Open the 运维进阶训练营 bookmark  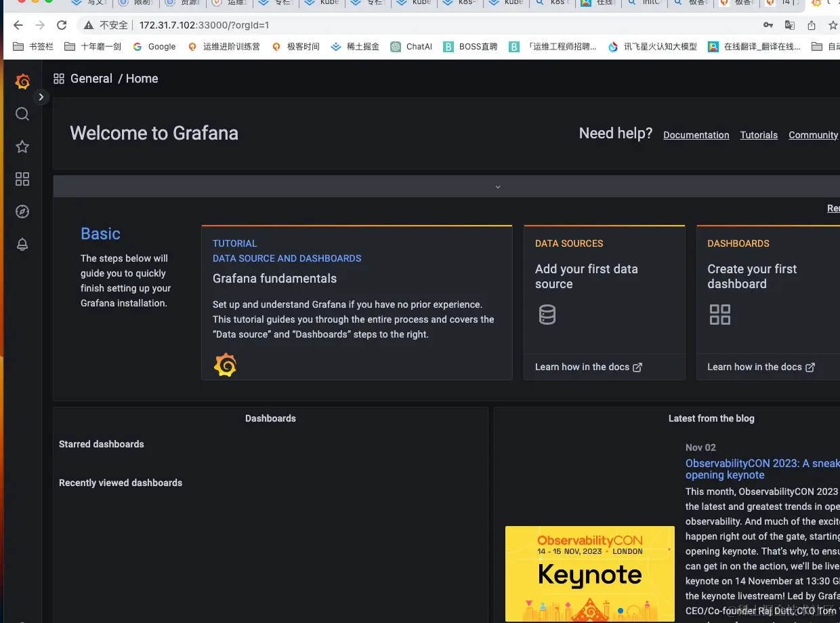tap(223, 47)
